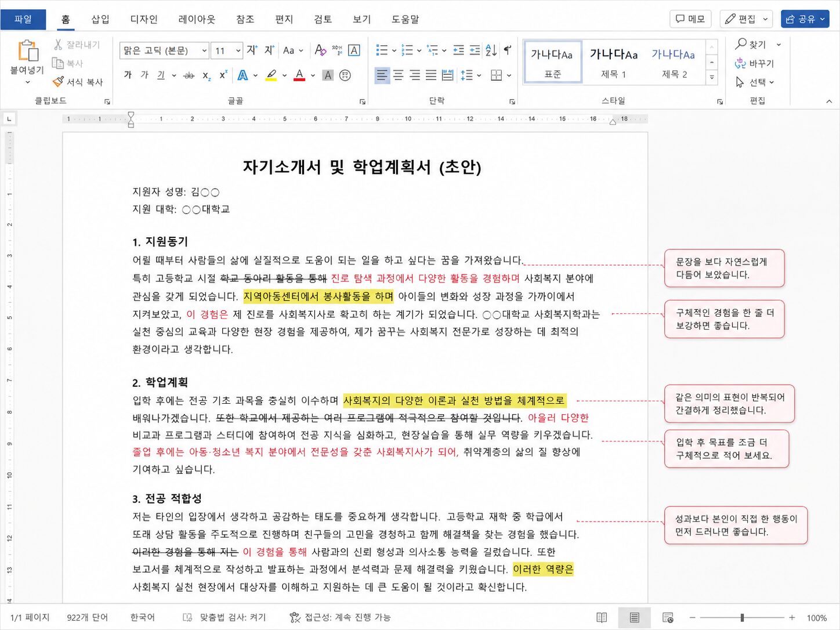The image size is (840, 630).
Task: Apply the 제목 1 style
Action: 613,62
